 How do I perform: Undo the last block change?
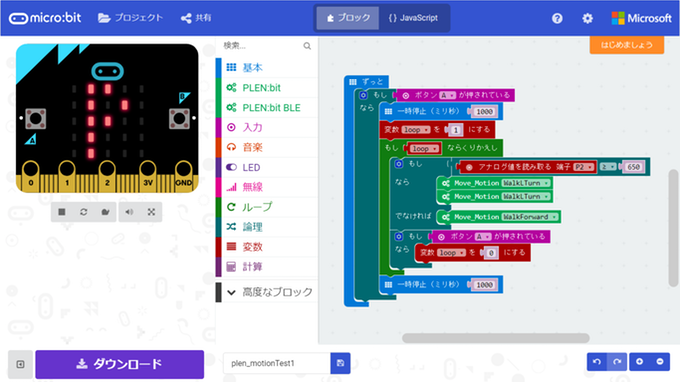pos(597,362)
